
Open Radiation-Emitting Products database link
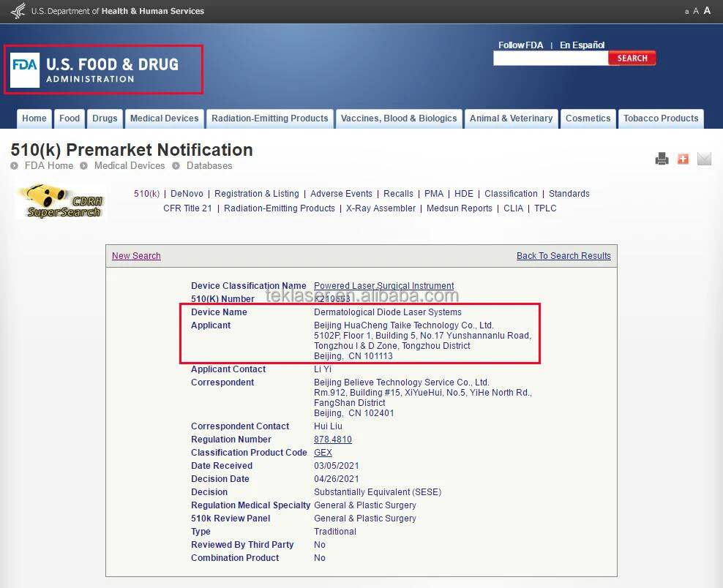click(x=280, y=208)
